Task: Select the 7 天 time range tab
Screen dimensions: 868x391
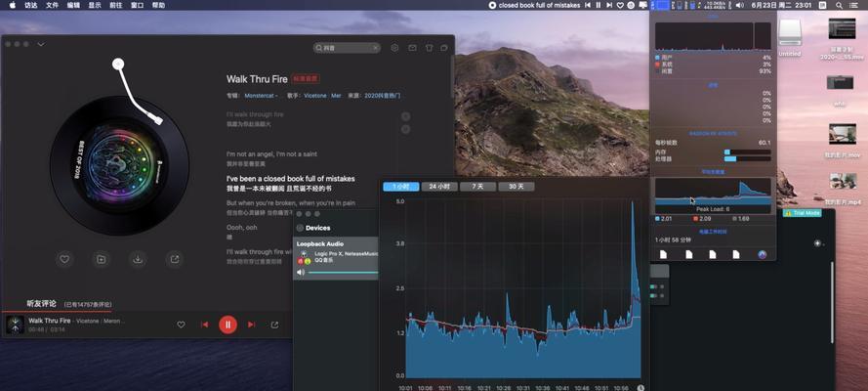Action: click(477, 187)
